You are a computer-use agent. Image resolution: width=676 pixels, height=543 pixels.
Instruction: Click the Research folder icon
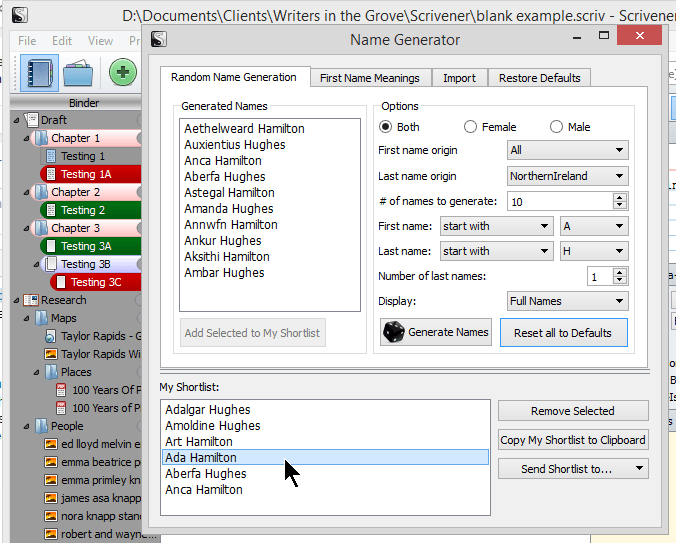click(31, 300)
